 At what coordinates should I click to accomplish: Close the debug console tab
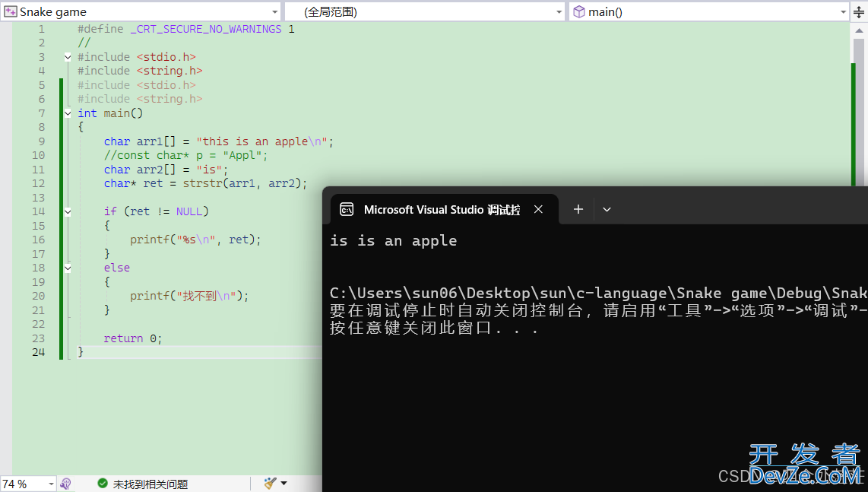click(538, 209)
